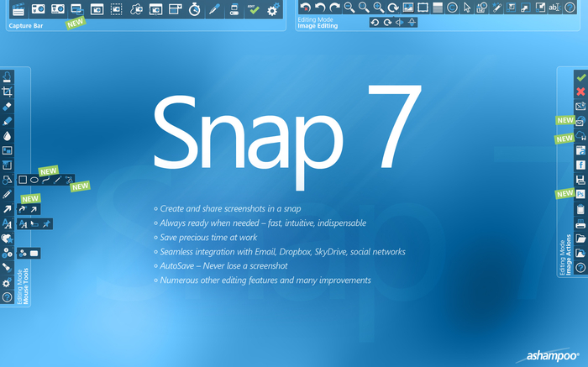This screenshot has width=588, height=367.
Task: Click the ashampoo logo
Action: click(x=551, y=355)
